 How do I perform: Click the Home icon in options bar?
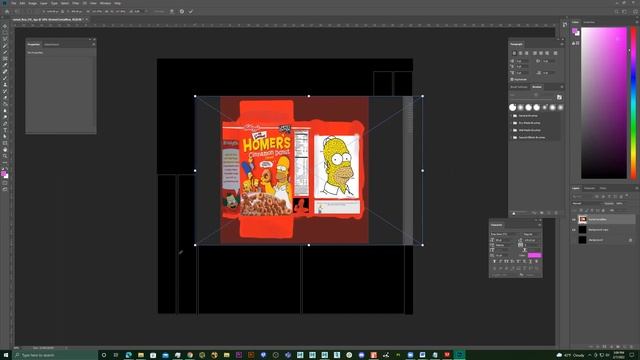click(x=7, y=11)
